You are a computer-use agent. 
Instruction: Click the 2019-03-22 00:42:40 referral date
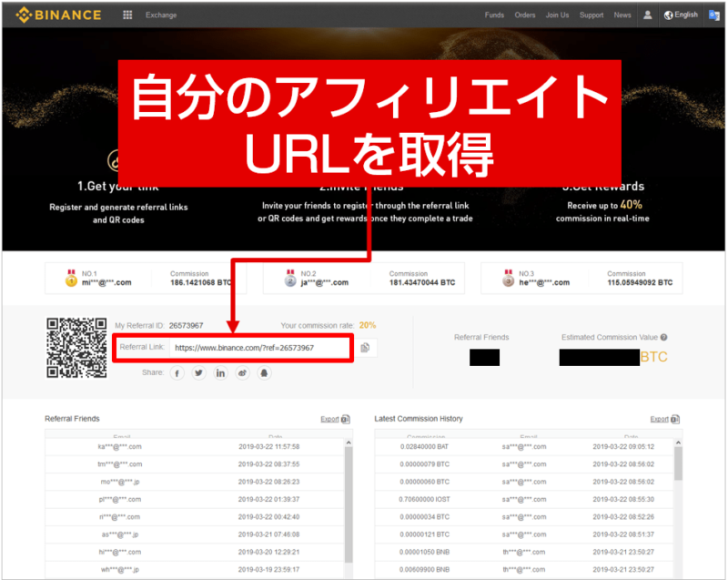coord(268,517)
